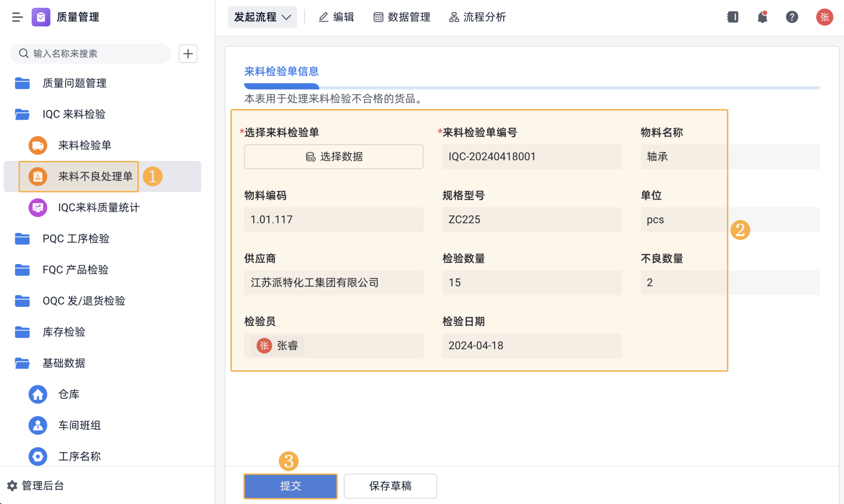
Task: Open the 流程分析 tab
Action: coord(478,17)
